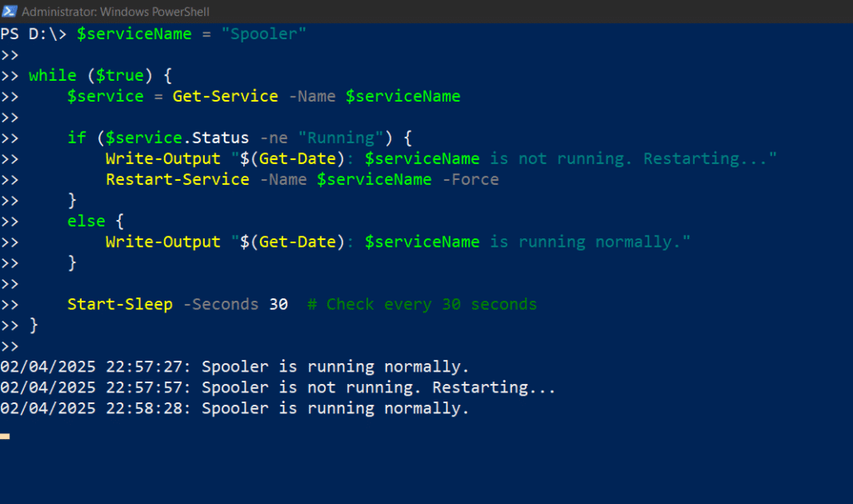Image resolution: width=853 pixels, height=504 pixels.
Task: Click the Get-Service cmdlet in the script
Action: pyautogui.click(x=225, y=97)
